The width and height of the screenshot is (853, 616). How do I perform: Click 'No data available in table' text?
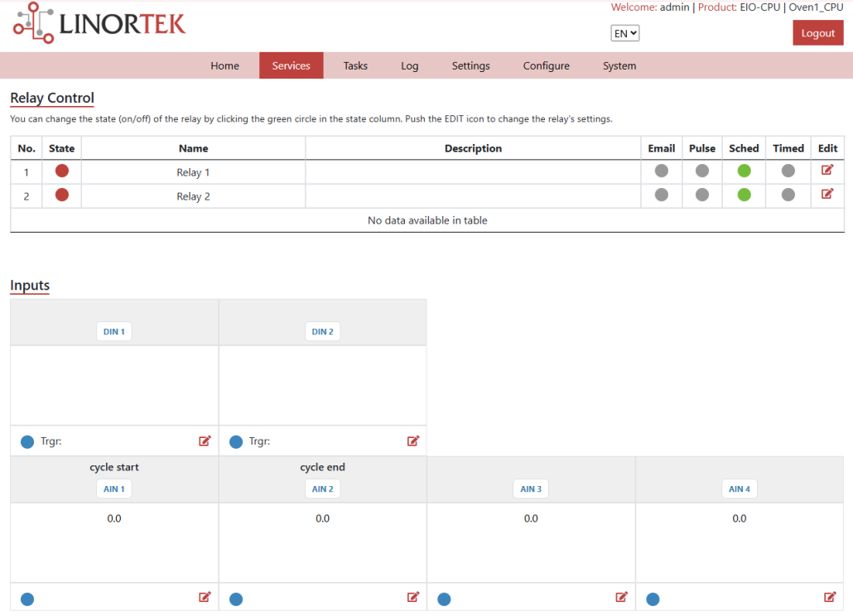pyautogui.click(x=427, y=220)
